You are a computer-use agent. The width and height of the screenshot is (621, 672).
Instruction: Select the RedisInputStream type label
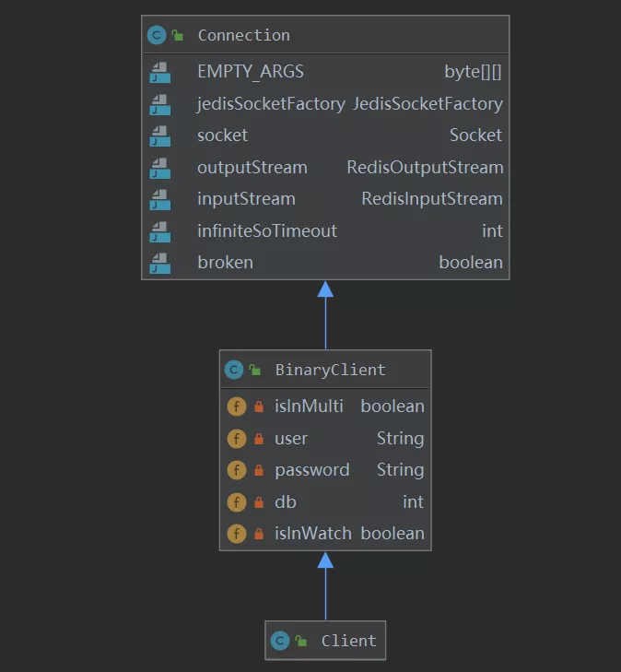pos(432,199)
